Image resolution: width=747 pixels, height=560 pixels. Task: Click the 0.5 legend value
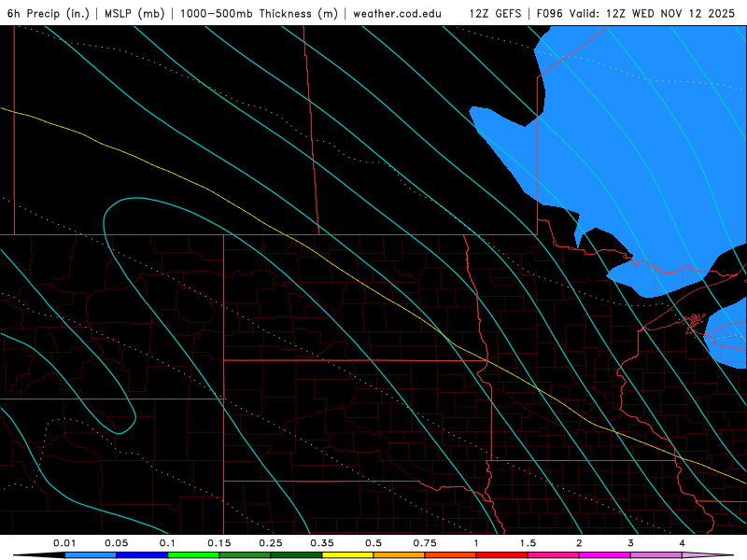(373, 543)
